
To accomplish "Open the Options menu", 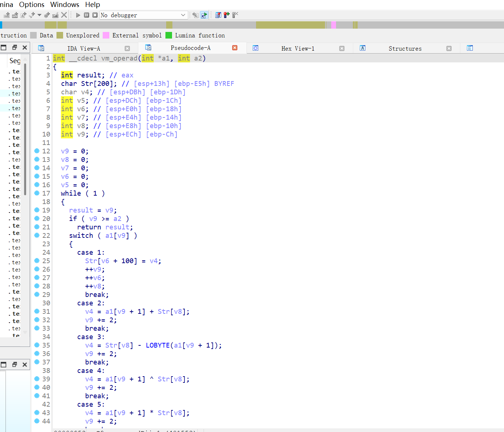I will (x=32, y=4).
